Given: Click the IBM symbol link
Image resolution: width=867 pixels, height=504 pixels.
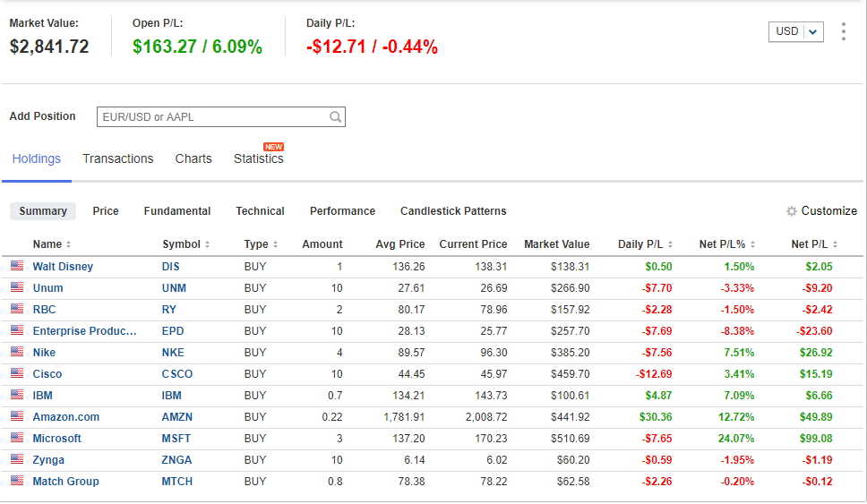Looking at the screenshot, I should click(171, 396).
